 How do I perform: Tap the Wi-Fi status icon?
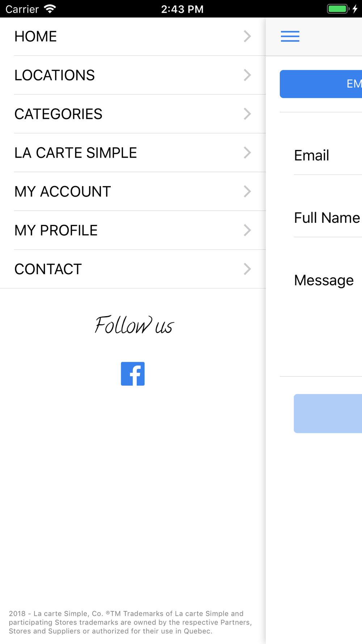pyautogui.click(x=50, y=9)
